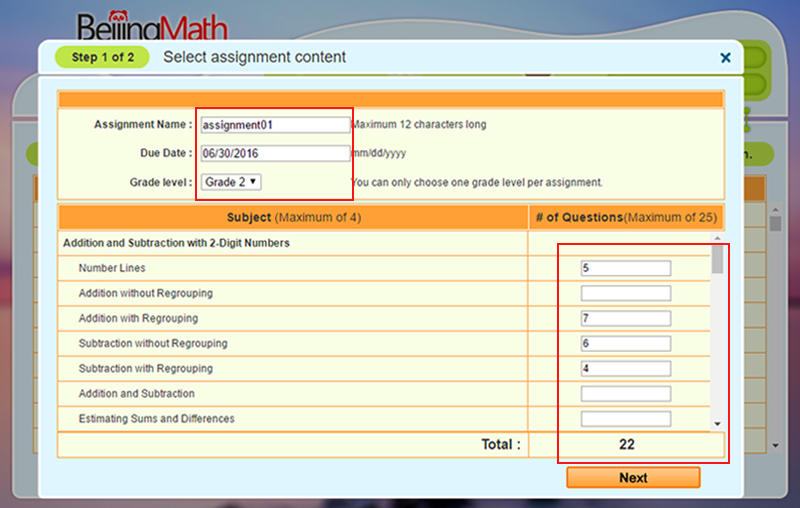Viewport: 800px width, 508px height.
Task: Select the Addition with Regrouping row text
Action: tap(138, 318)
